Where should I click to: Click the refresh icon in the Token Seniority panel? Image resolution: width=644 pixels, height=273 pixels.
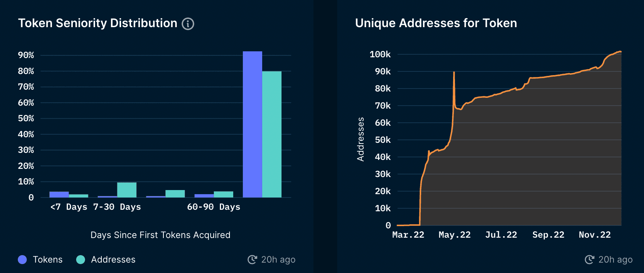point(252,260)
